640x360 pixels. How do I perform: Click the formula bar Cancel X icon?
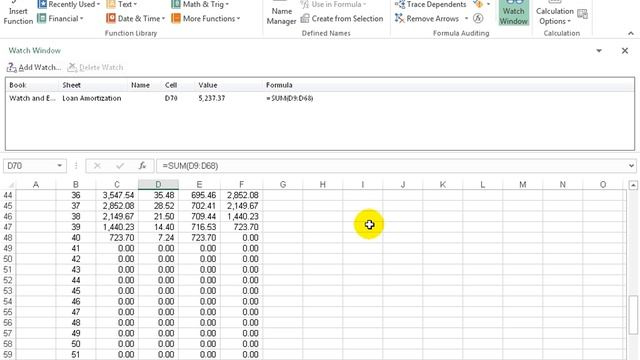[x=97, y=166]
